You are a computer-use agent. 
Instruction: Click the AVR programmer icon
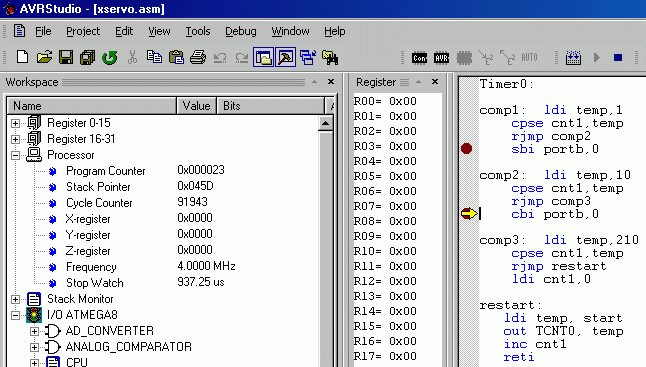click(x=441, y=58)
